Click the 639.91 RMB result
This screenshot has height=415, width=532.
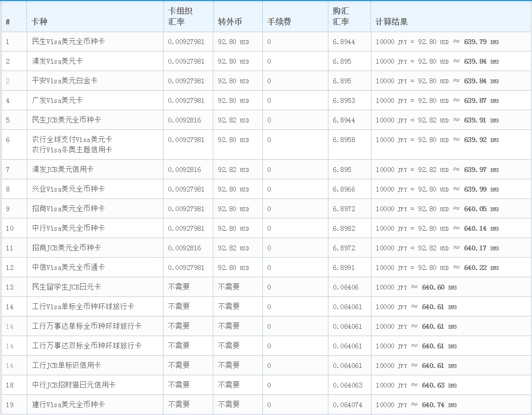coord(482,120)
